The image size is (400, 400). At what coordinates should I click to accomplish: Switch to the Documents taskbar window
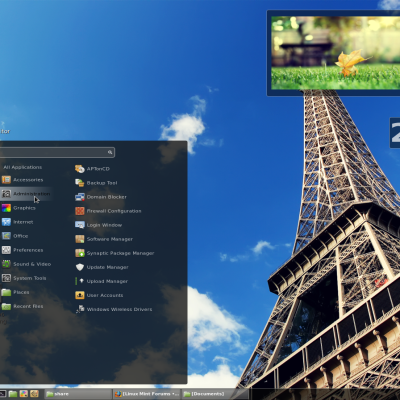pyautogui.click(x=215, y=394)
